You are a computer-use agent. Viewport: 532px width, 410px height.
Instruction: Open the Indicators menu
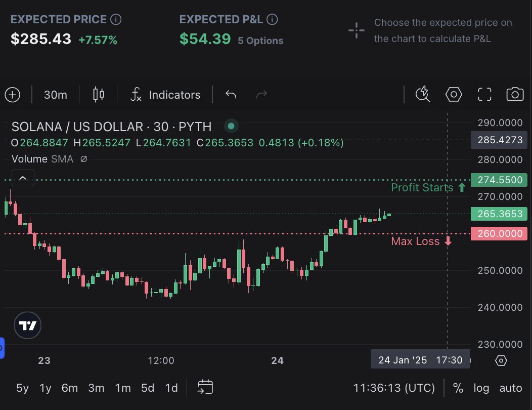[165, 95]
